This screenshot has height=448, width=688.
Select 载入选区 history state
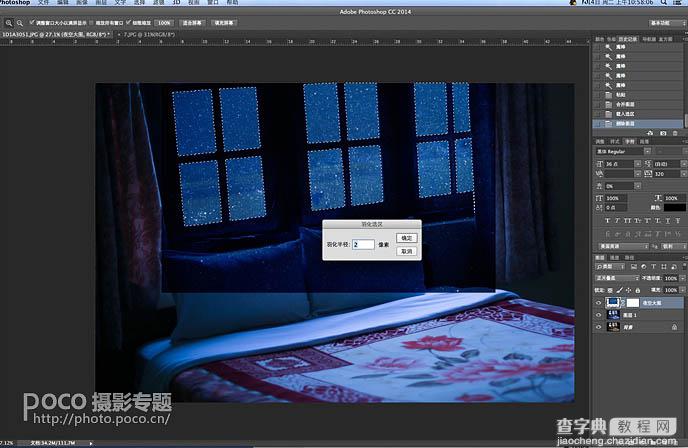click(x=638, y=114)
